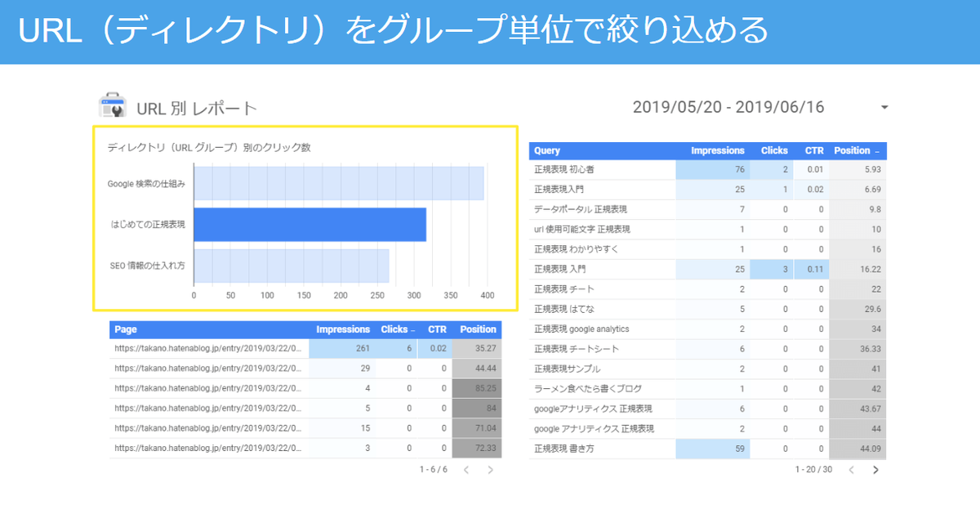This screenshot has height=505, width=980.
Task: Select the はじめての正規表現 bar
Action: [x=310, y=225]
